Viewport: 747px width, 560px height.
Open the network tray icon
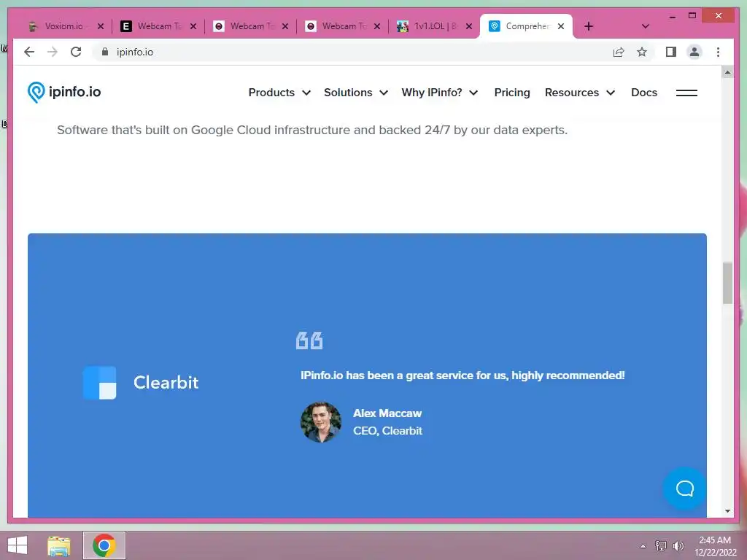click(x=660, y=545)
